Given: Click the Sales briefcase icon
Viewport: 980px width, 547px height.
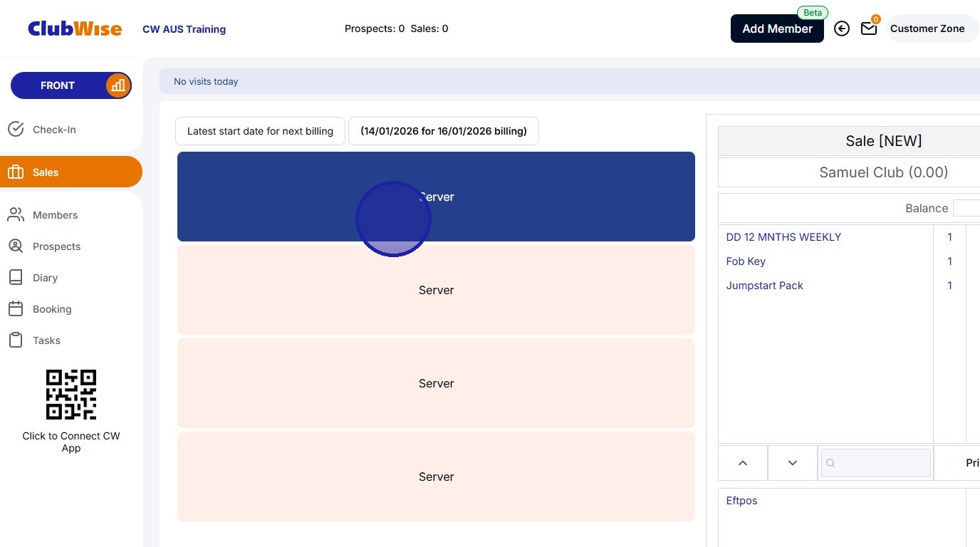Looking at the screenshot, I should click(16, 172).
